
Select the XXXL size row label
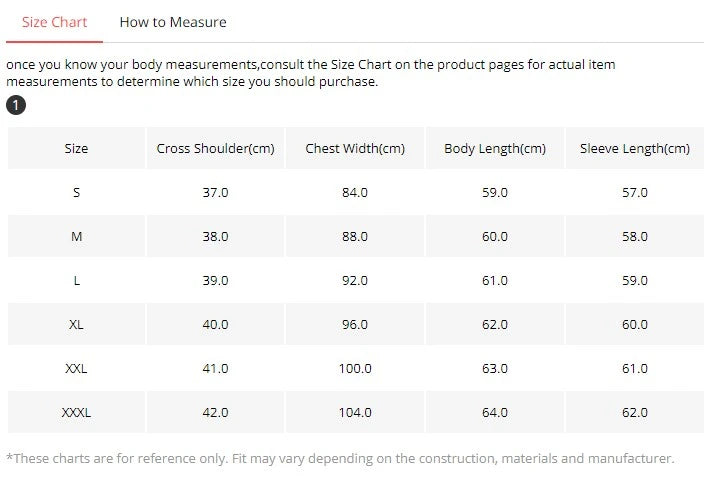pyautogui.click(x=76, y=412)
